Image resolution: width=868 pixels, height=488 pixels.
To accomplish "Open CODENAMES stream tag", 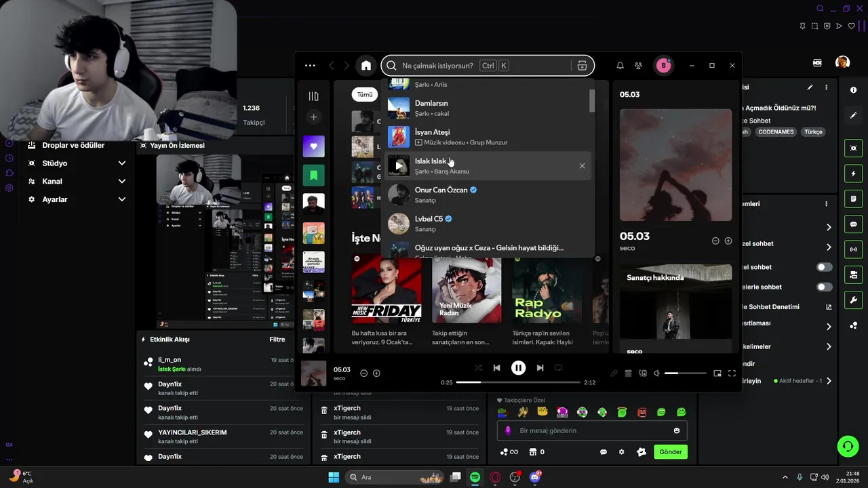I will [x=776, y=132].
